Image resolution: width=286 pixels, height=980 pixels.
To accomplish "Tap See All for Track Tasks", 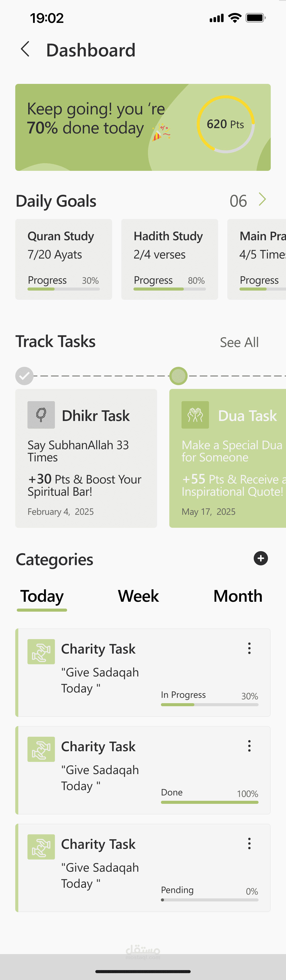I will tap(239, 342).
